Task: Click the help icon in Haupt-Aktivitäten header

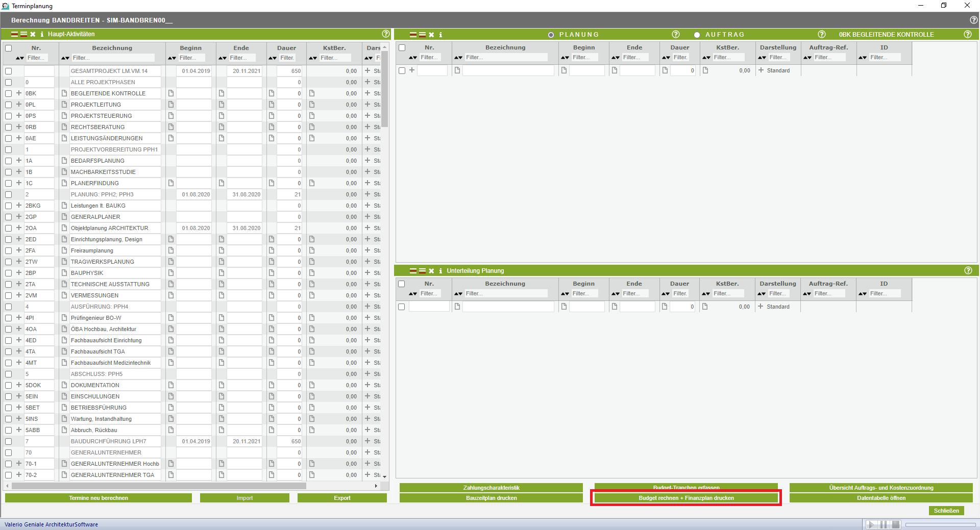Action: point(386,34)
